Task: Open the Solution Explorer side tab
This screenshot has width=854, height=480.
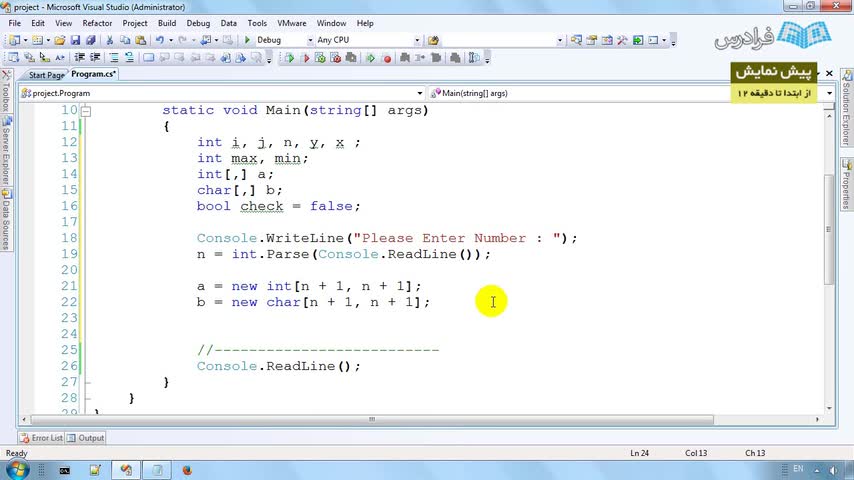Action: point(846,108)
